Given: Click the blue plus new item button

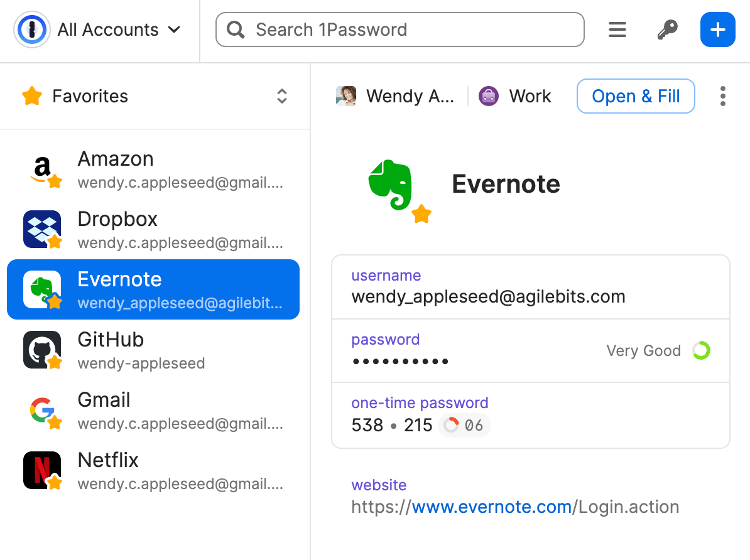Looking at the screenshot, I should pos(717,30).
